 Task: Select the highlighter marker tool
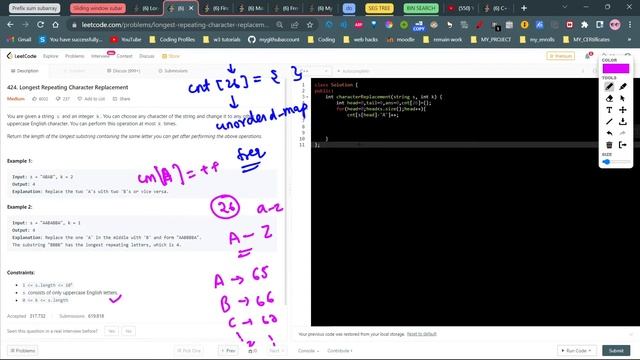point(623,87)
